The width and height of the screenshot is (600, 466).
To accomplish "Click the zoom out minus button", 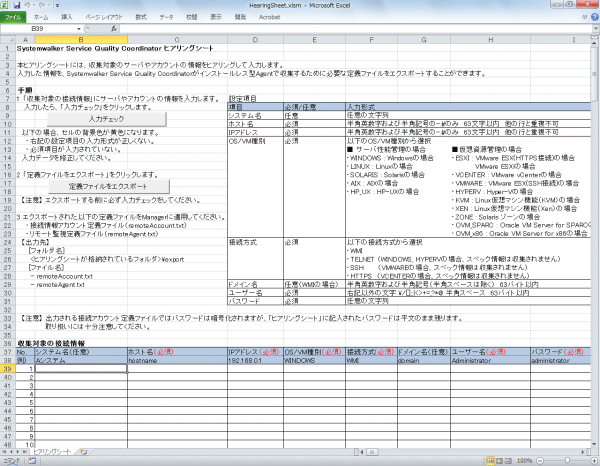I will 540,461.
